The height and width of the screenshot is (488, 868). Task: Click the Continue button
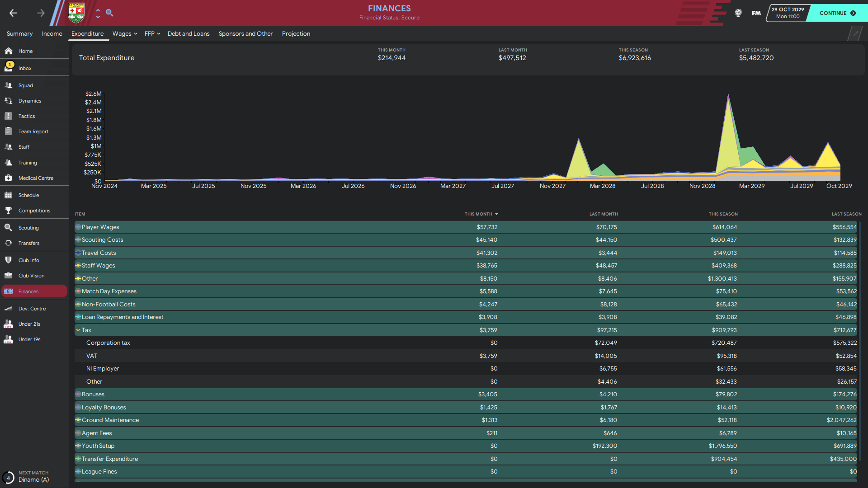pos(837,13)
